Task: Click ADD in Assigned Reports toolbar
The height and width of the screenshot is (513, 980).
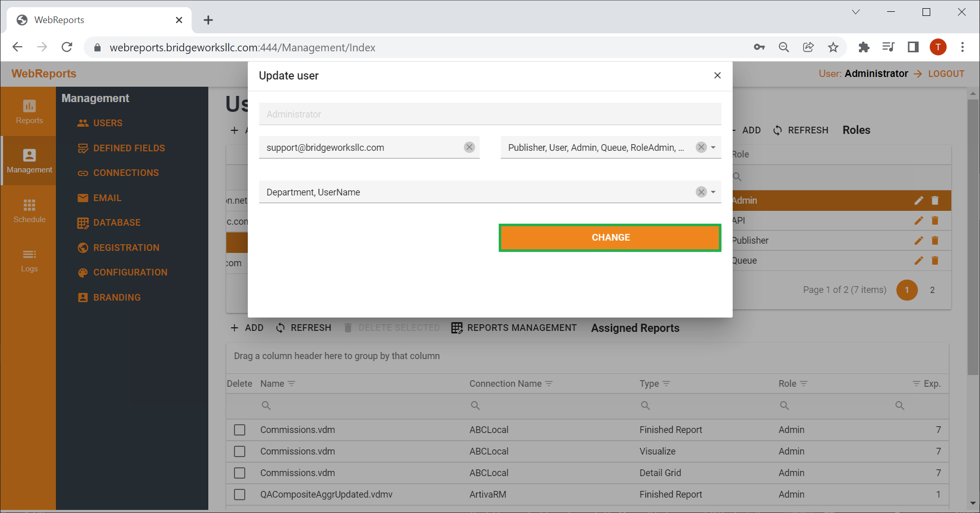Action: click(247, 328)
